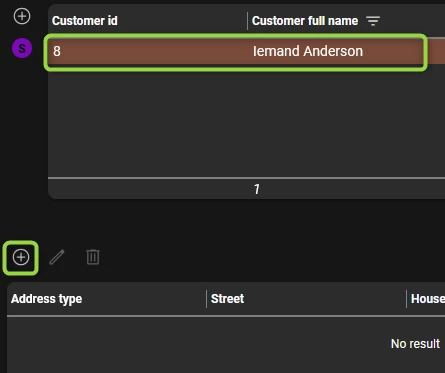The height and width of the screenshot is (373, 445).
Task: Click divider between Street and House columns
Action: (x=406, y=299)
